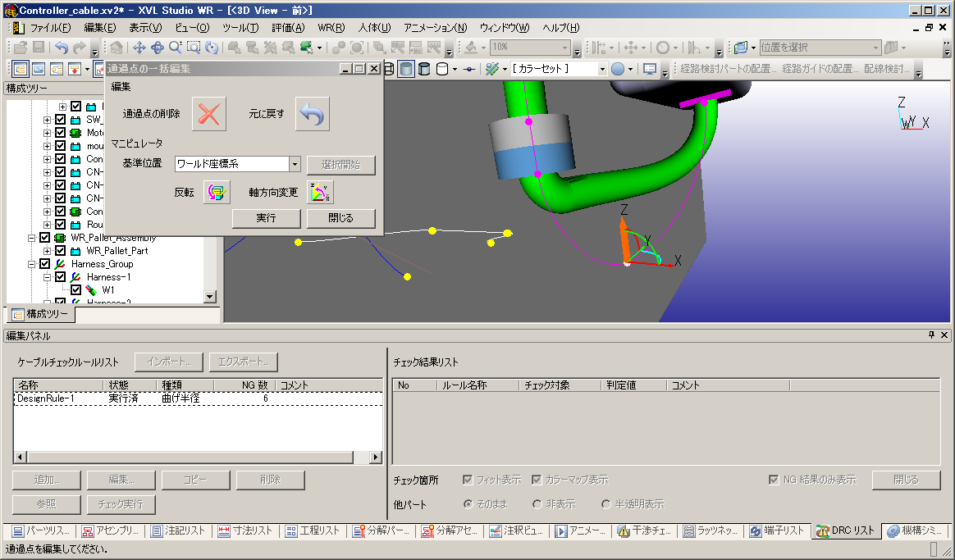This screenshot has height=560, width=955.
Task: Select the zoom-to-area rectangle tool
Action: click(194, 48)
